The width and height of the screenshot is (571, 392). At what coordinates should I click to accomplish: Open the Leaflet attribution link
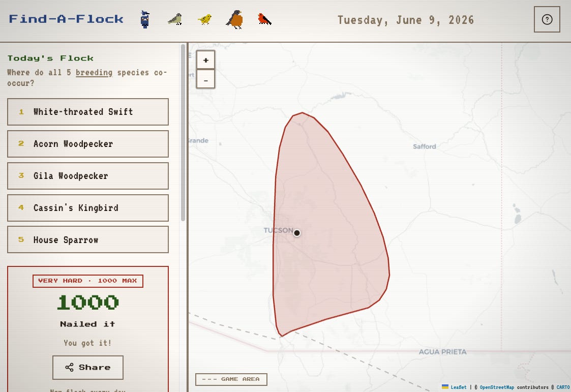458,387
